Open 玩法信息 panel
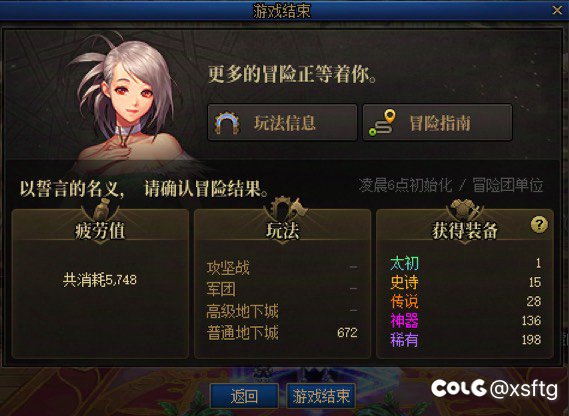The image size is (569, 416). 282,123
